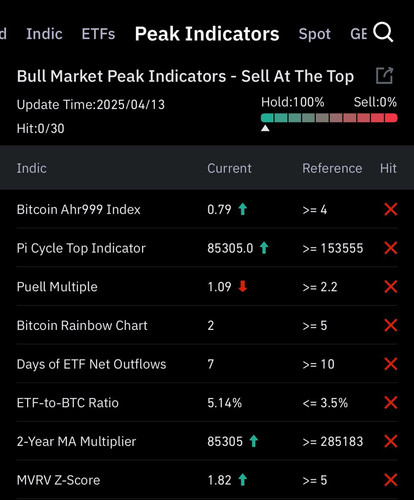Image resolution: width=414 pixels, height=500 pixels.
Task: Open the search magnifier icon
Action: pos(383,32)
